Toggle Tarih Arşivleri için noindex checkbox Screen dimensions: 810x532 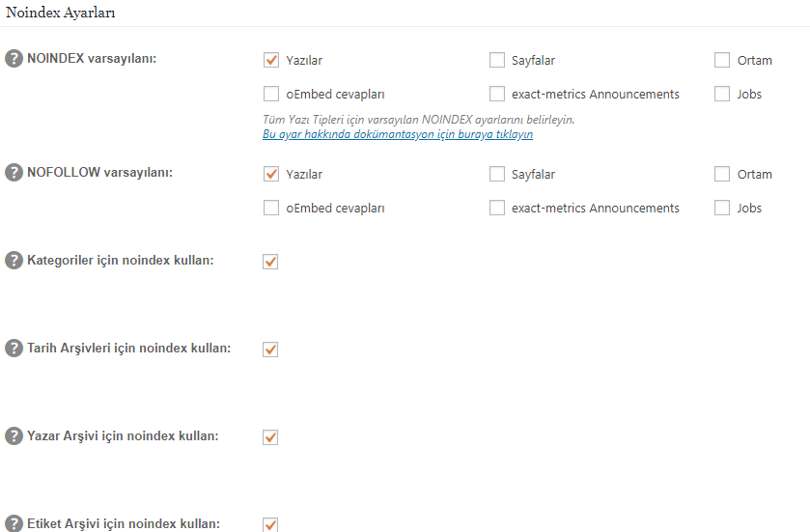pos(270,350)
